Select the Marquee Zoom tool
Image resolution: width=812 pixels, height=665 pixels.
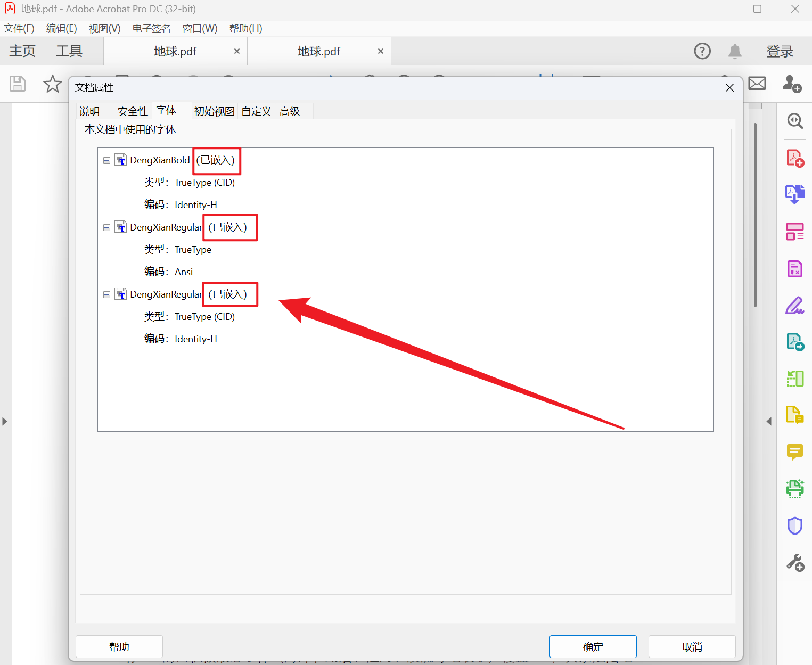(x=794, y=121)
